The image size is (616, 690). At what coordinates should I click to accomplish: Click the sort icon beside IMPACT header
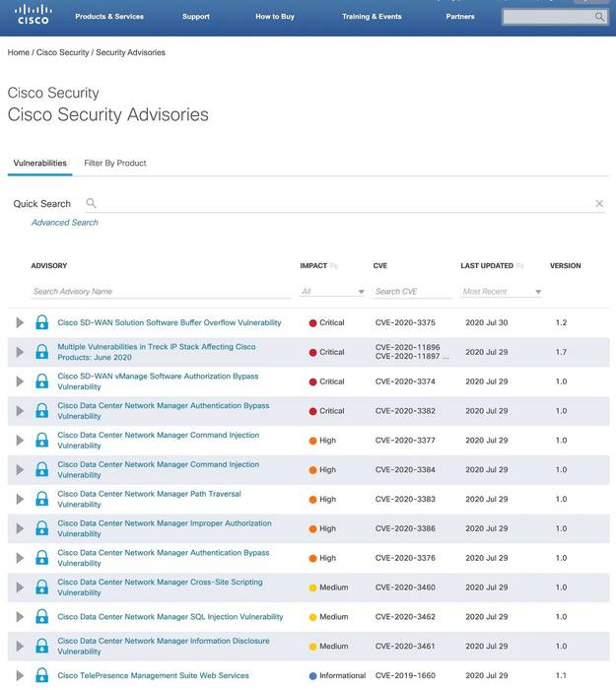333,266
